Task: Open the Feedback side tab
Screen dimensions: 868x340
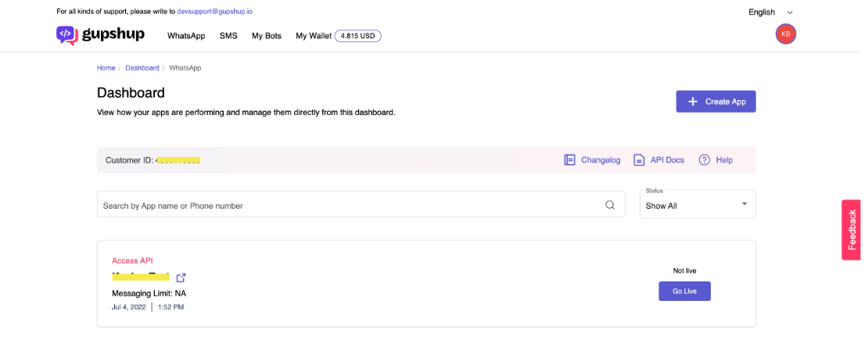Action: point(851,230)
